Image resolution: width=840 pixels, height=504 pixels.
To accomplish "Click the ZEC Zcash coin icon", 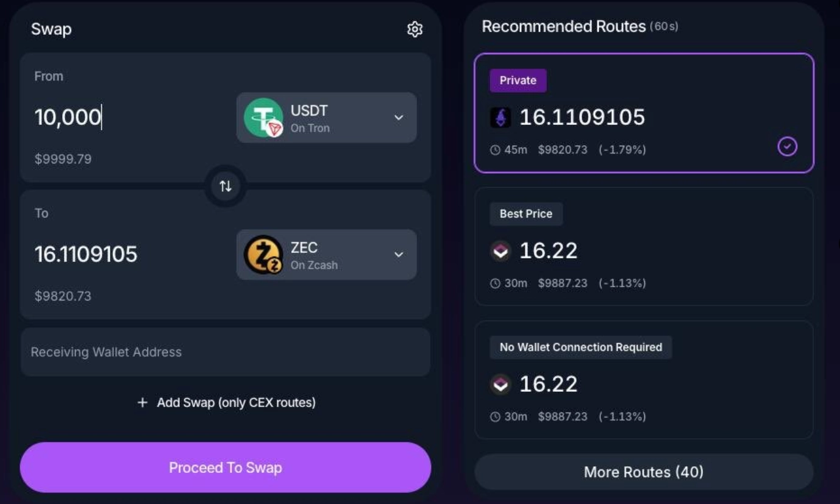I will click(x=263, y=255).
